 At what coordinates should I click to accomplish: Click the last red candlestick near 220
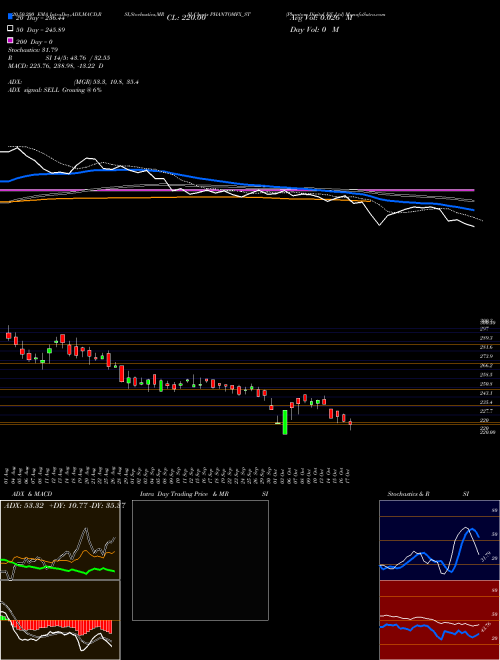(350, 423)
